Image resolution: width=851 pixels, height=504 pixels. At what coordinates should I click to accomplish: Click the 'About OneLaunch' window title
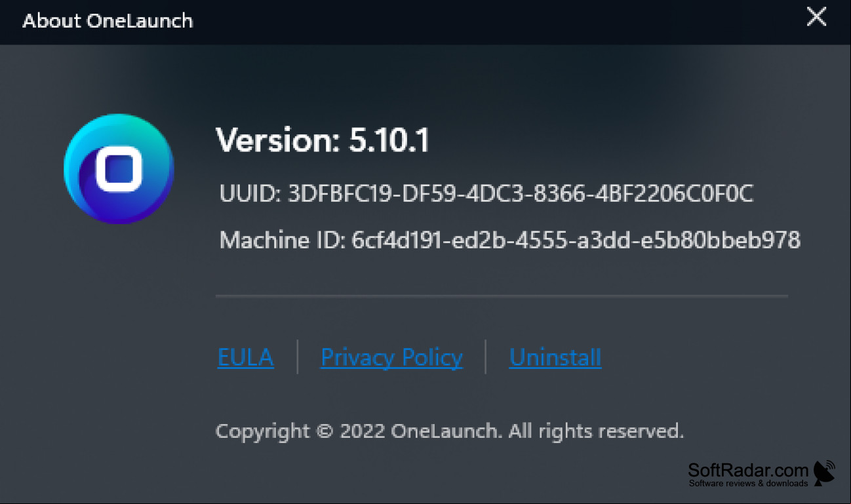[x=108, y=20]
